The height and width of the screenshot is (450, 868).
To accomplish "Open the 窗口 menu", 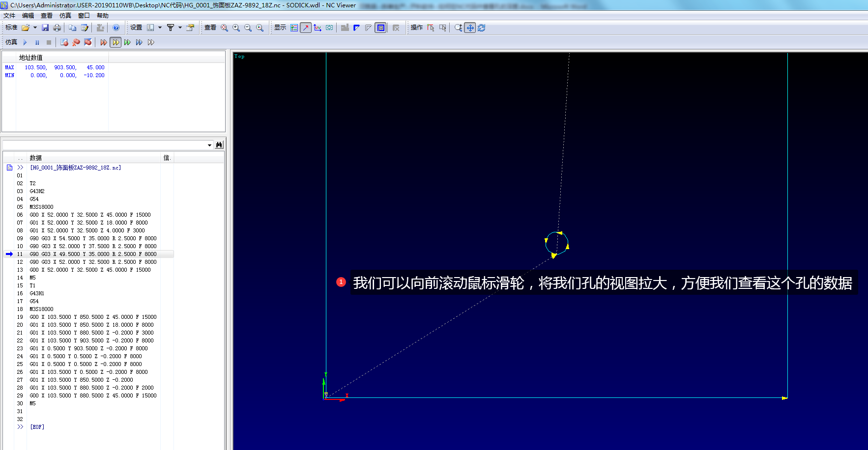I will coord(84,16).
